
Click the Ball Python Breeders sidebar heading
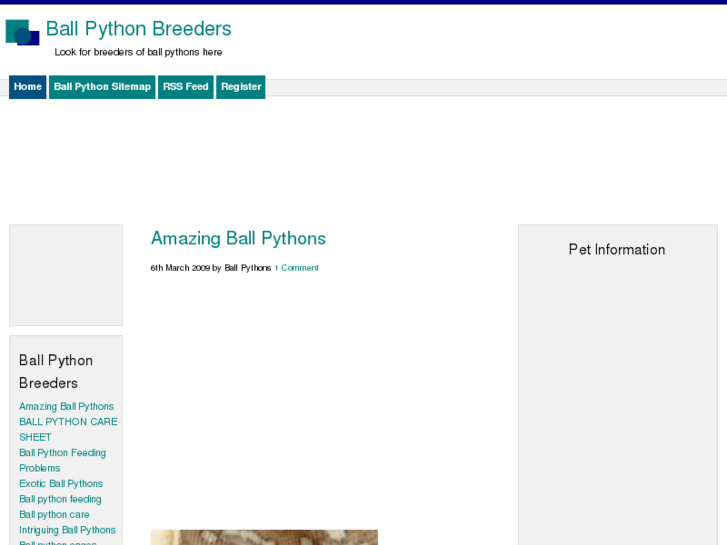pyautogui.click(x=56, y=372)
